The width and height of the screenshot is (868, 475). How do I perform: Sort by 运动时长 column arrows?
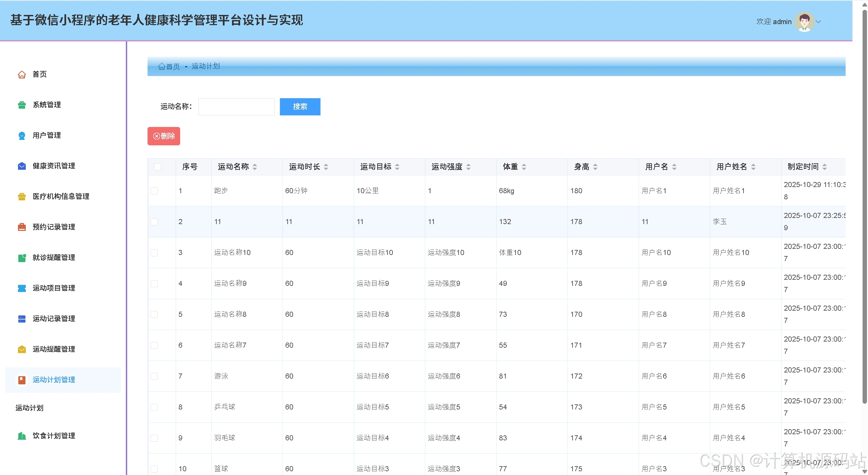click(326, 167)
